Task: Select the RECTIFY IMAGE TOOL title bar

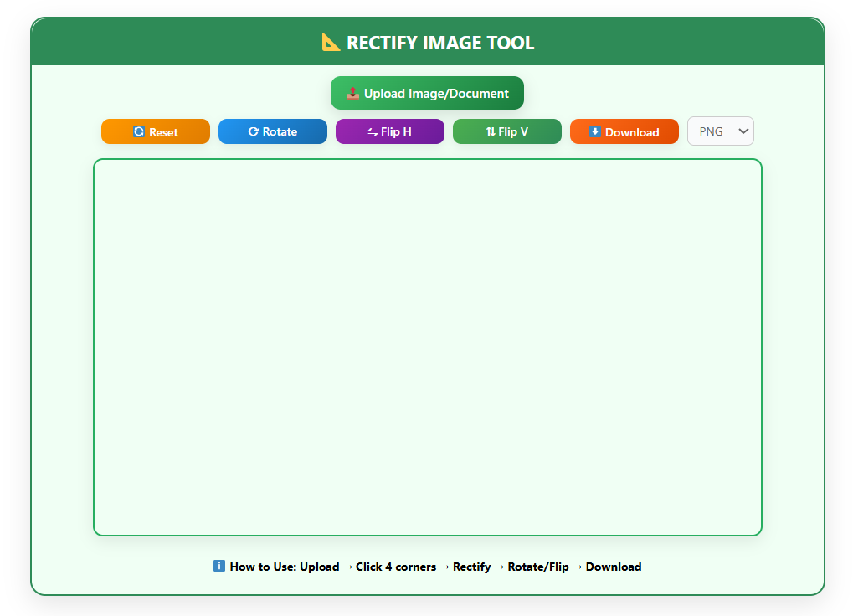Action: (x=427, y=42)
